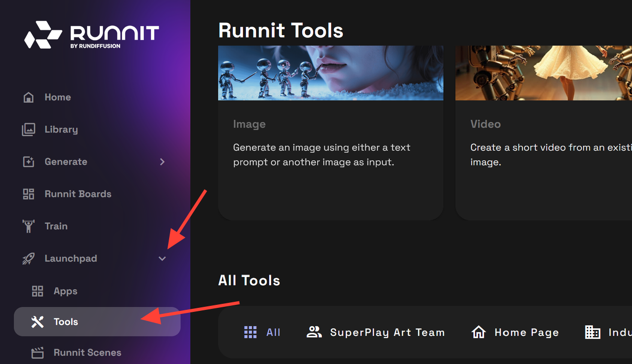Expand the Generate submenu chevron

click(162, 161)
